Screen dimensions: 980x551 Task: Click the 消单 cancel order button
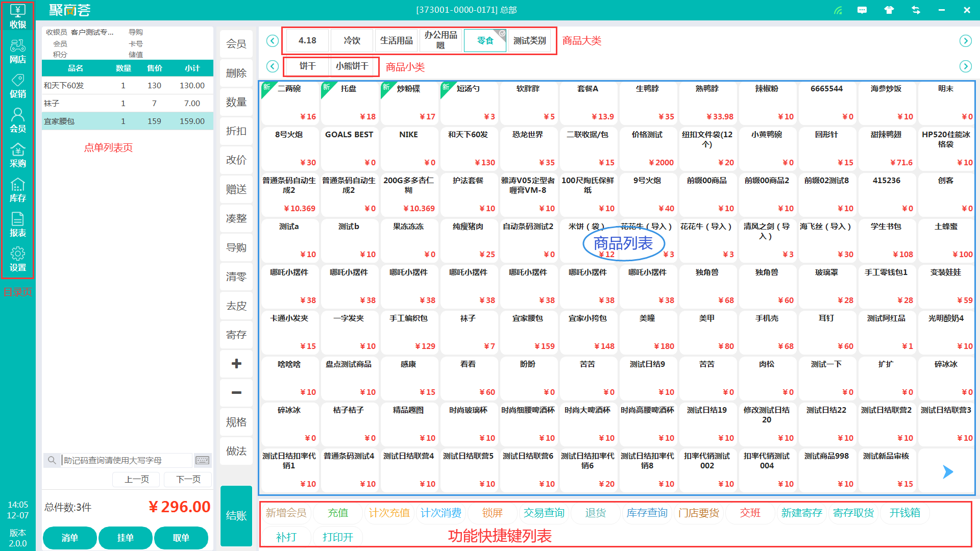click(70, 538)
